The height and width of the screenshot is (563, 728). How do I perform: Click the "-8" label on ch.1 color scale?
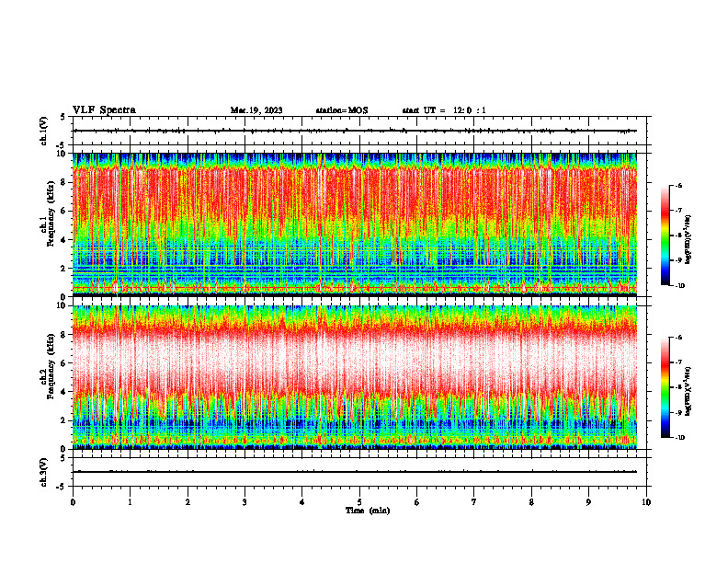pyautogui.click(x=678, y=236)
